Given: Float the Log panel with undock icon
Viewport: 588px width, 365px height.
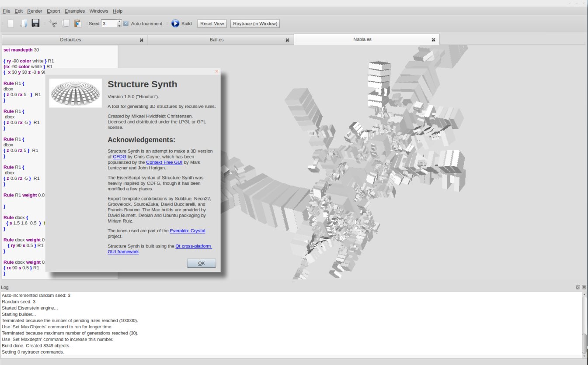Looking at the screenshot, I should [578, 287].
